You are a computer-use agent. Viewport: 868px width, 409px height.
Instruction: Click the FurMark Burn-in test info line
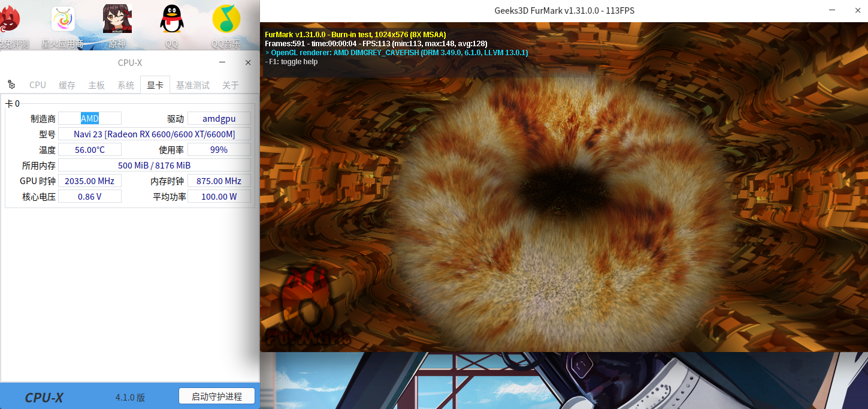pyautogui.click(x=355, y=35)
